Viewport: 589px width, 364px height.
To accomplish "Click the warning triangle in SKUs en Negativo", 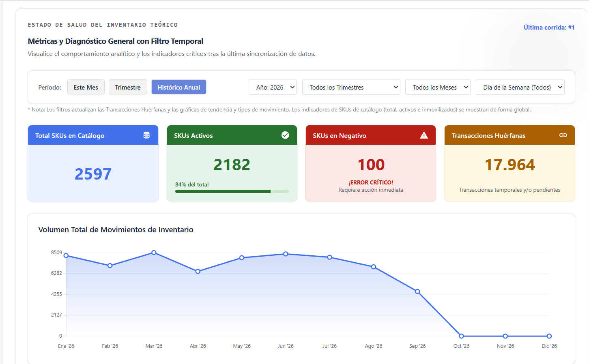I will (x=424, y=135).
